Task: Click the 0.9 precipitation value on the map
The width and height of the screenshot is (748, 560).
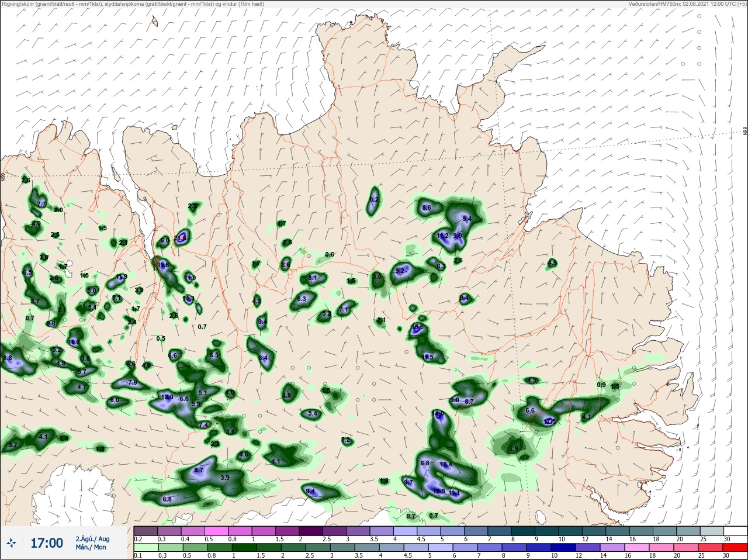Action: (601, 385)
